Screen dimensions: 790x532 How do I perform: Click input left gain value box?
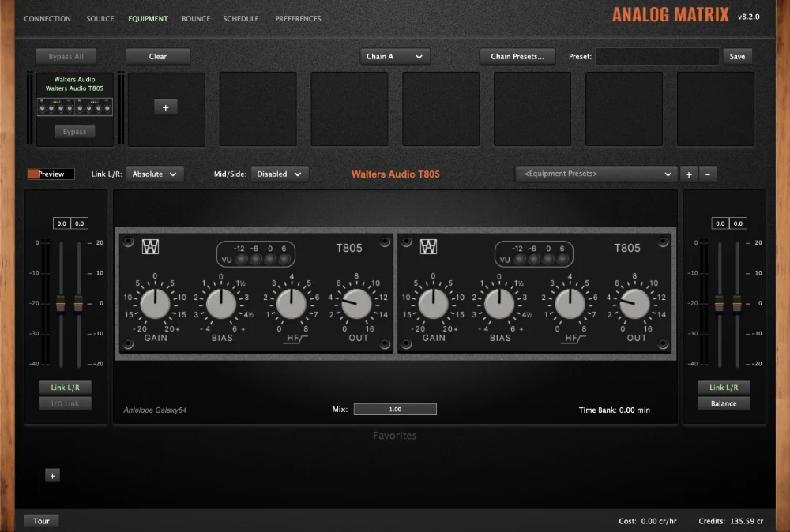click(x=62, y=223)
